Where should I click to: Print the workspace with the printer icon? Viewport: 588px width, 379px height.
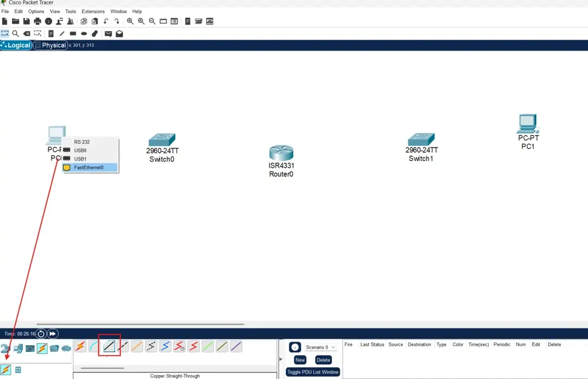[38, 21]
